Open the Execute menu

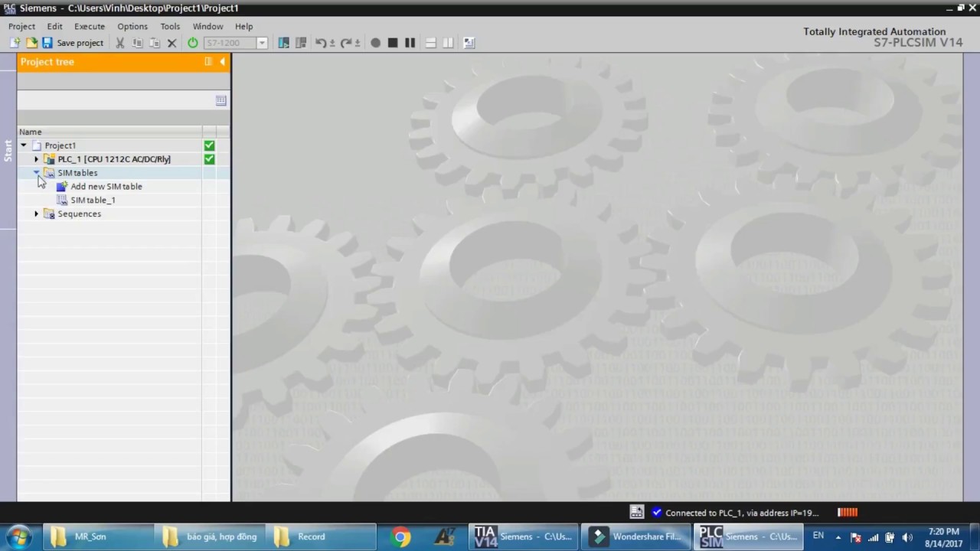pyautogui.click(x=90, y=26)
